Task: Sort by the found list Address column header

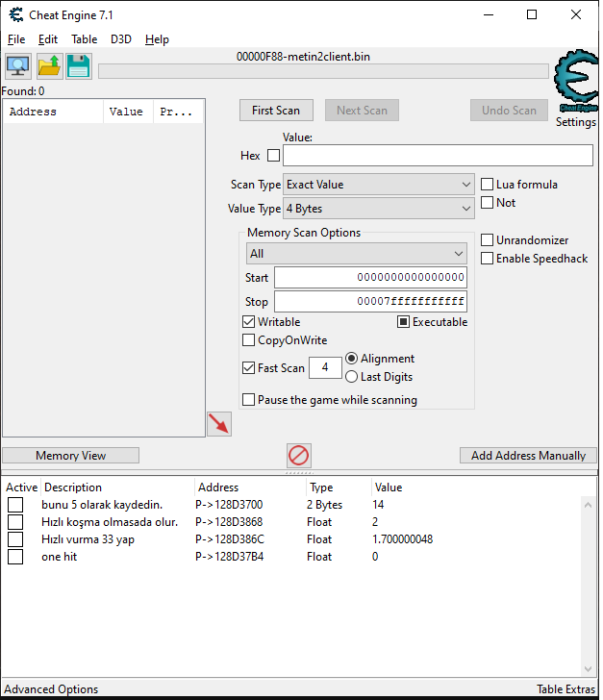Action: [54, 112]
